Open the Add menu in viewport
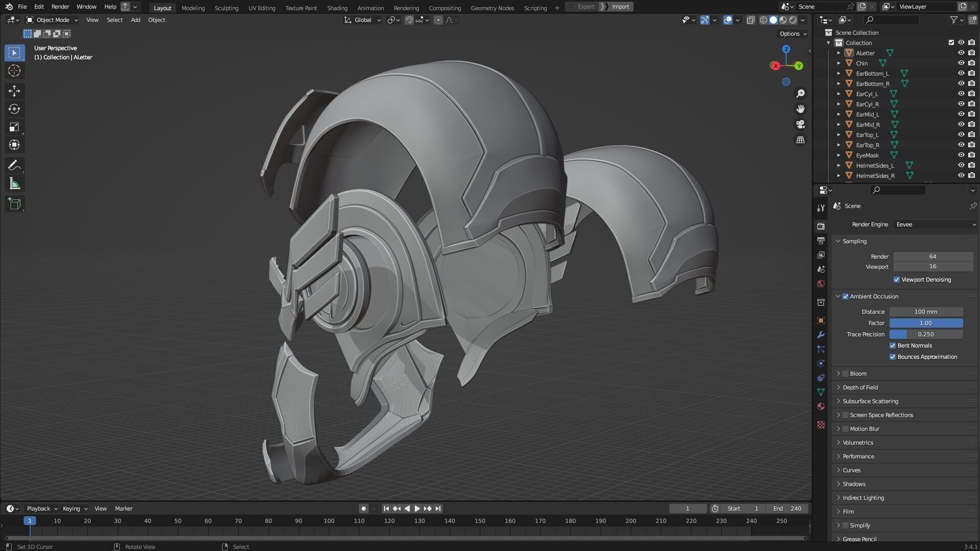The height and width of the screenshot is (551, 980). tap(136, 20)
